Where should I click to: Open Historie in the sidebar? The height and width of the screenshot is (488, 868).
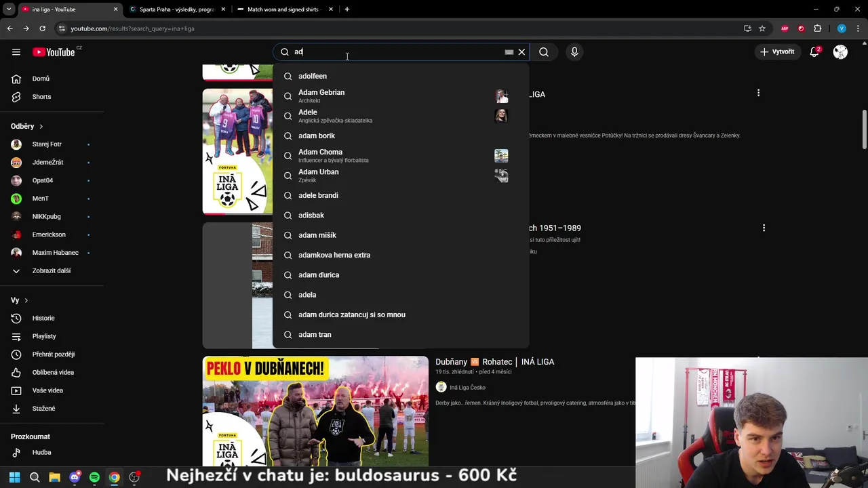click(52, 318)
